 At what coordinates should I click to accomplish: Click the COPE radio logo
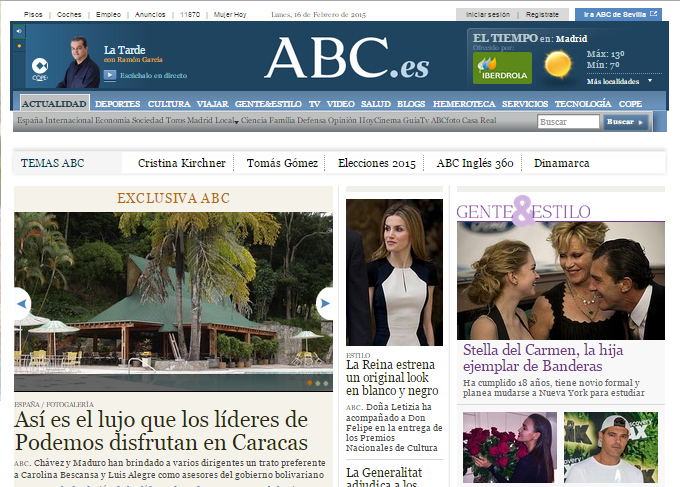40,69
